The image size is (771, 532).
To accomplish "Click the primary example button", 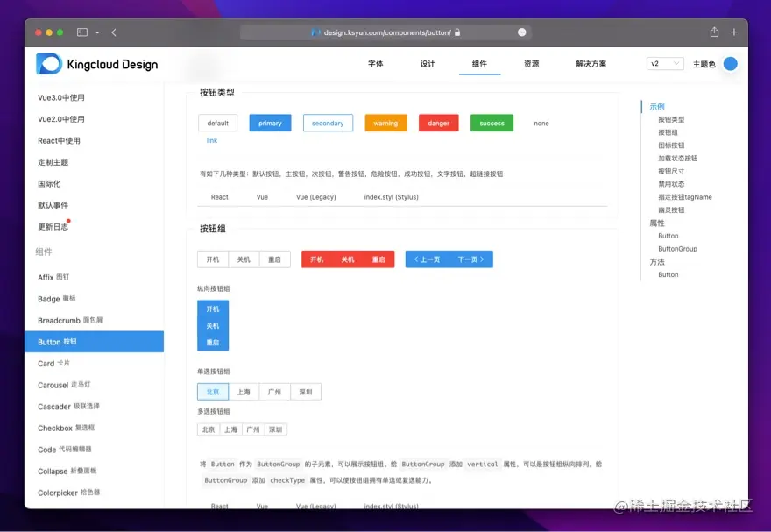I will point(270,123).
